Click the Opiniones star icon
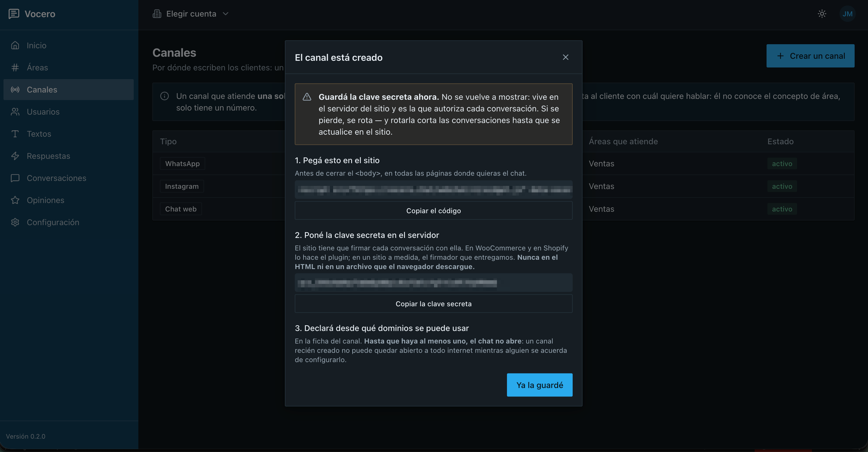Viewport: 868px width, 452px height. pos(15,200)
